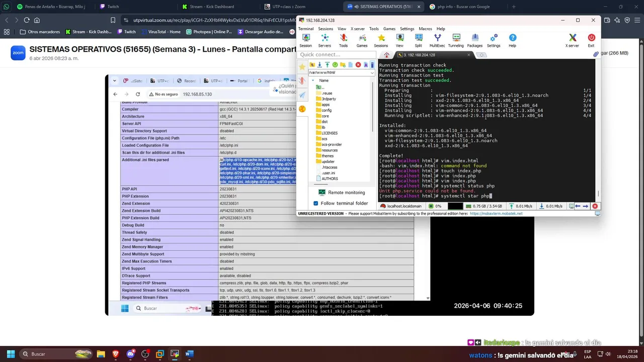
Task: Enable MultiExec mode icon
Action: point(437,40)
